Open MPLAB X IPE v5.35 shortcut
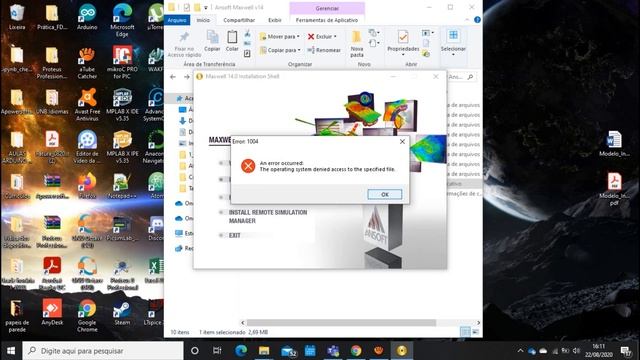Viewport: 640px width, 360px height. (x=122, y=147)
